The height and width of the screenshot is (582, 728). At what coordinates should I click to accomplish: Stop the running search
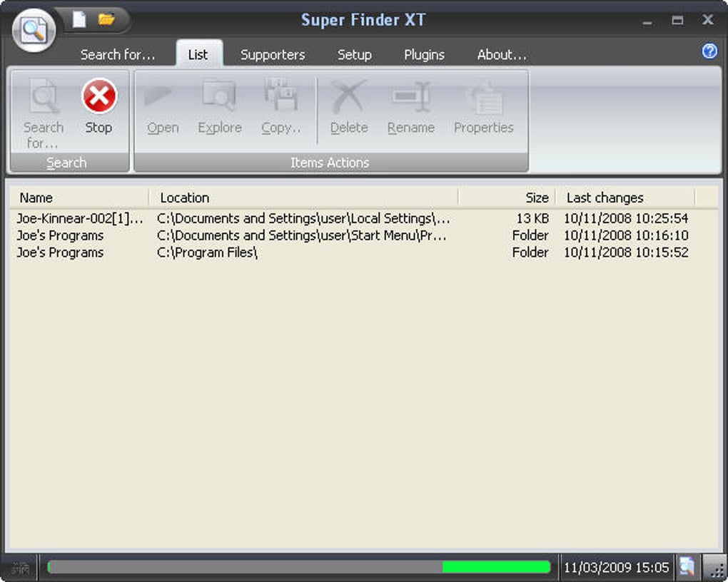(x=98, y=107)
